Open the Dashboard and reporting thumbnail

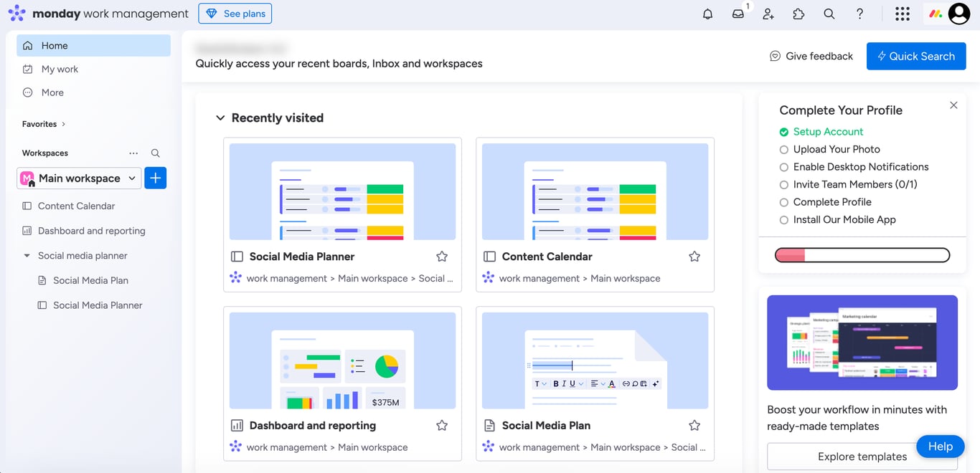[x=342, y=360]
